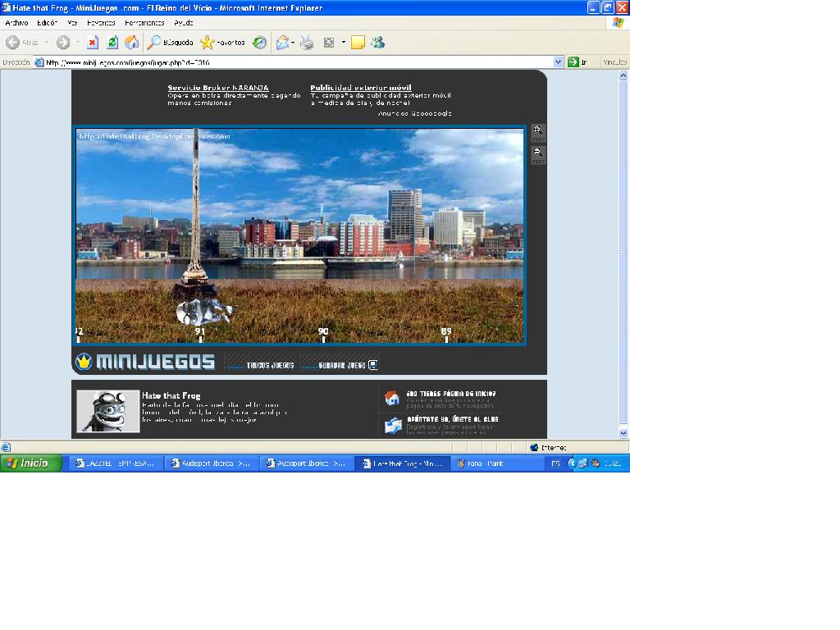Image resolution: width=840 pixels, height=630 pixels.
Task: Click the Guardar Juego link
Action: [341, 365]
